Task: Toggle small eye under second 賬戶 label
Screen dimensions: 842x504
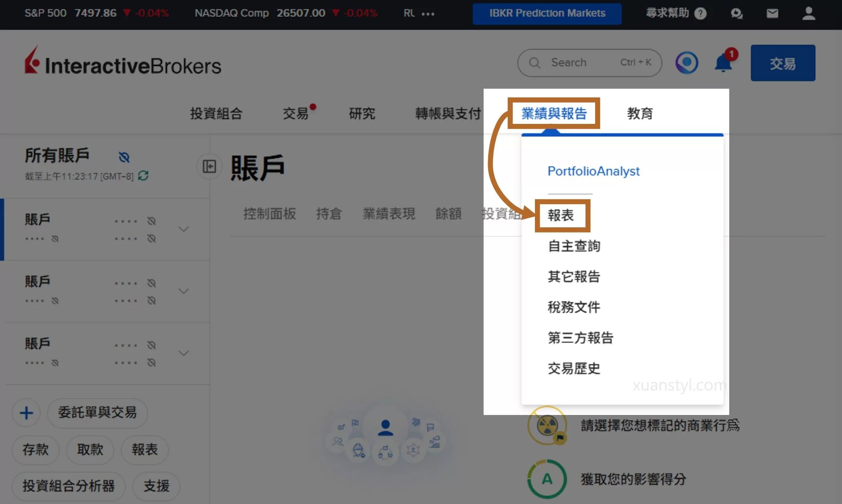Action: pos(55,301)
